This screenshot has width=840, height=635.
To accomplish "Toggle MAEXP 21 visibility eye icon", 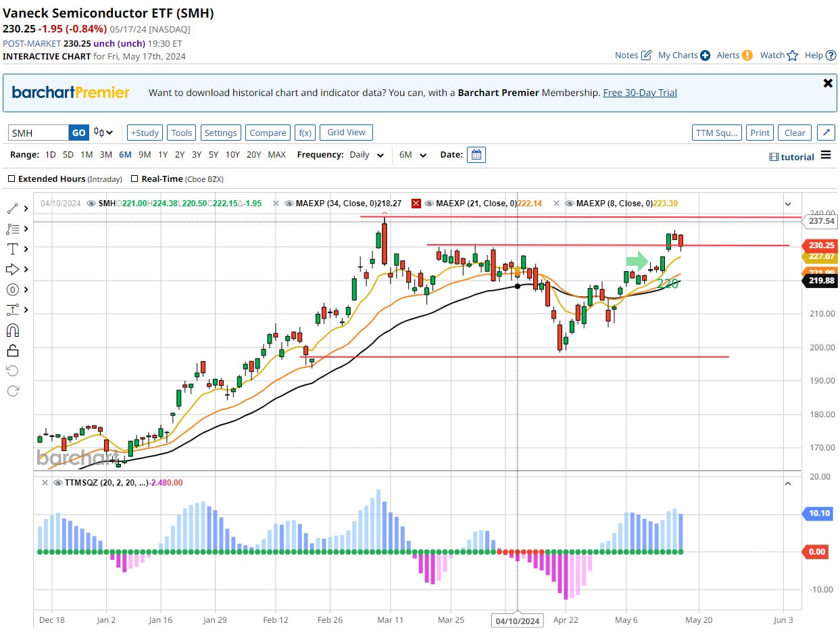I will (430, 203).
